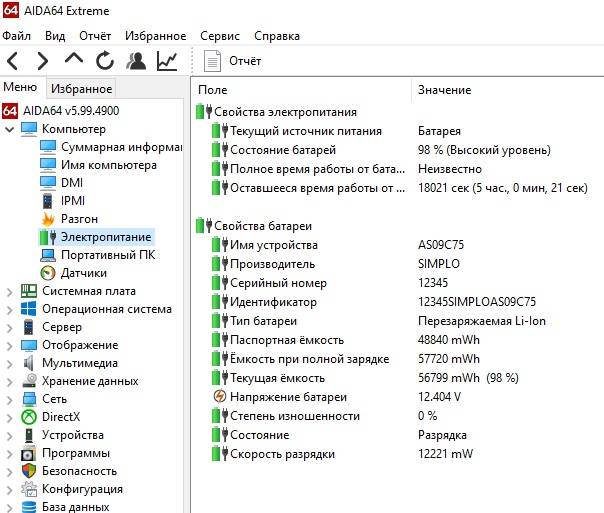Select the AIDA64 v5.99.4900 root node
This screenshot has height=513, width=604.
[x=71, y=111]
